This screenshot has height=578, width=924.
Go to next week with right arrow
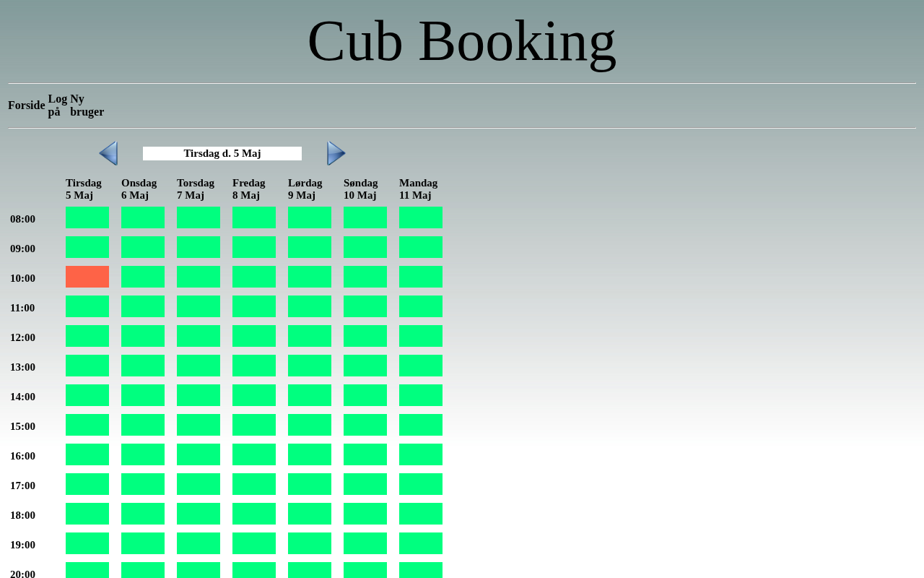coord(336,153)
